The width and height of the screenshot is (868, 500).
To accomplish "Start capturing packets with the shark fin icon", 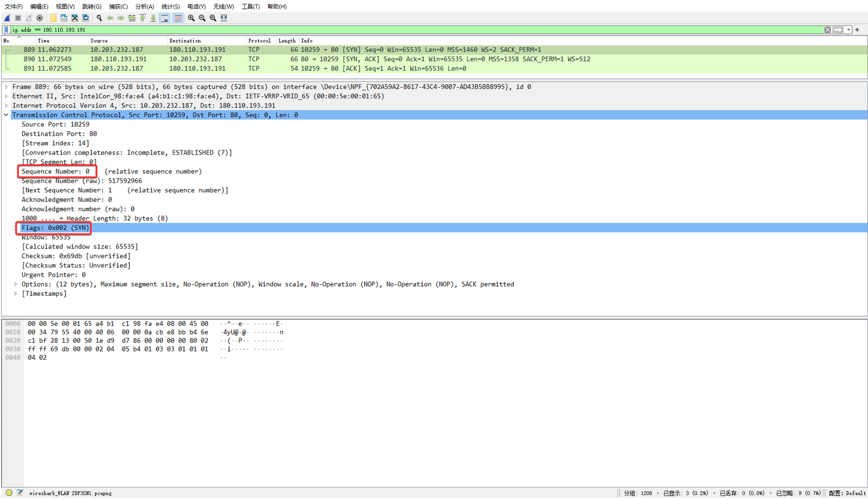I will tap(8, 18).
